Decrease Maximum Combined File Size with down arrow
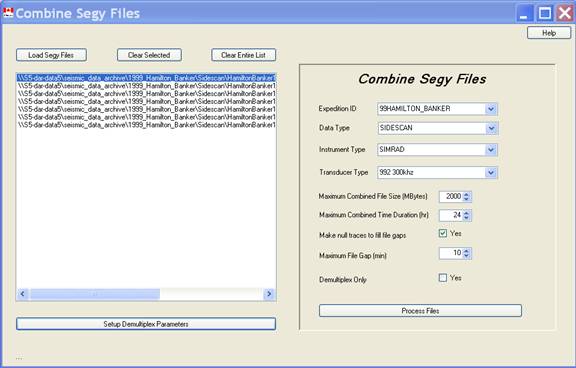Screen dimensions: 576x368 point(467,199)
